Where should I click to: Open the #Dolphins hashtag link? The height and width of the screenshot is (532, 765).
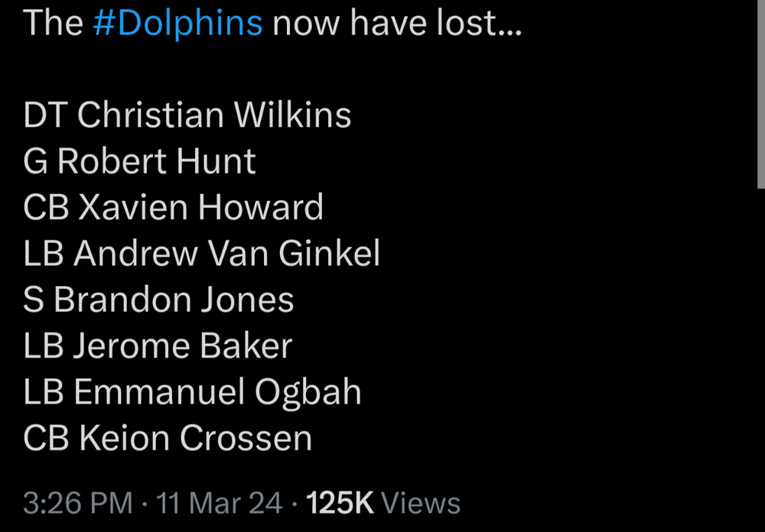click(x=177, y=23)
